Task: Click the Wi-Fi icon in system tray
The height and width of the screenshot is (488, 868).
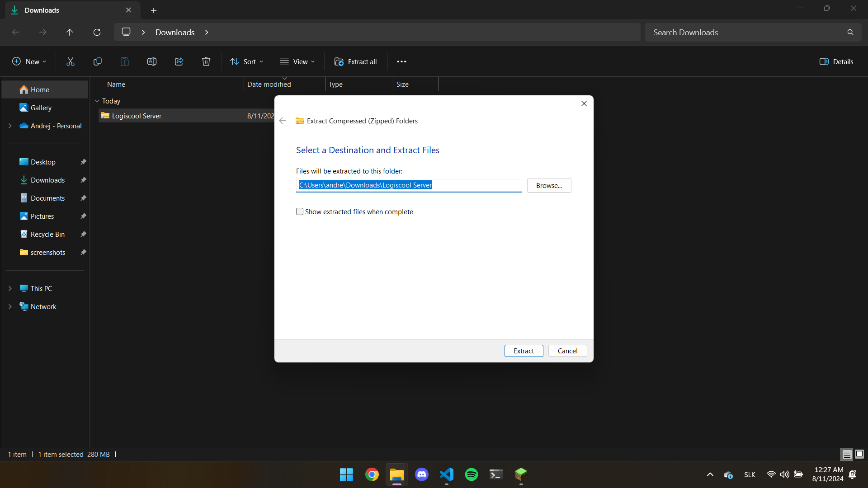Action: click(771, 474)
